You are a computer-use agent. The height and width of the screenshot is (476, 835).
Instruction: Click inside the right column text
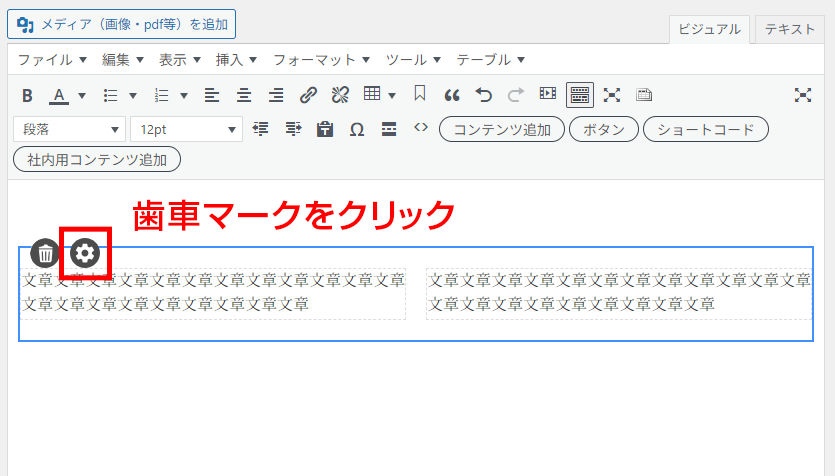(x=619, y=293)
